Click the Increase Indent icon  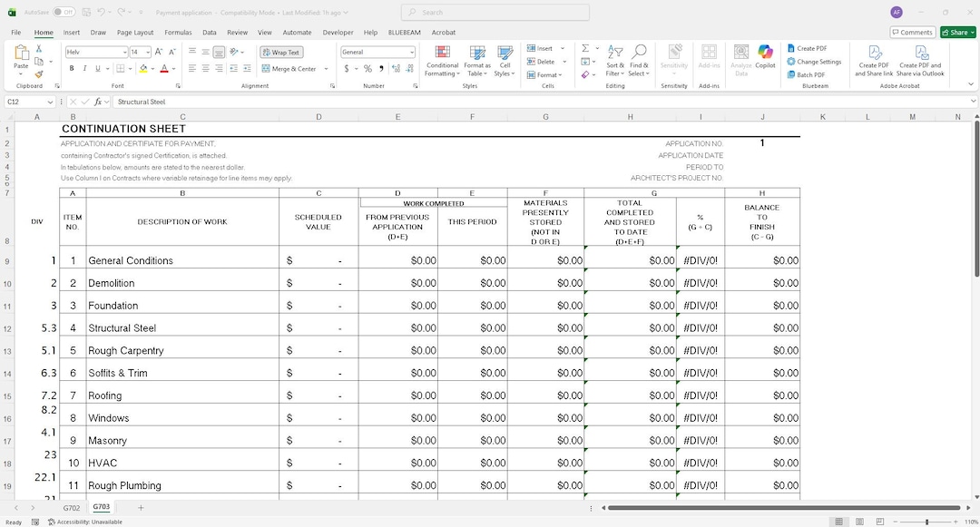pyautogui.click(x=247, y=69)
